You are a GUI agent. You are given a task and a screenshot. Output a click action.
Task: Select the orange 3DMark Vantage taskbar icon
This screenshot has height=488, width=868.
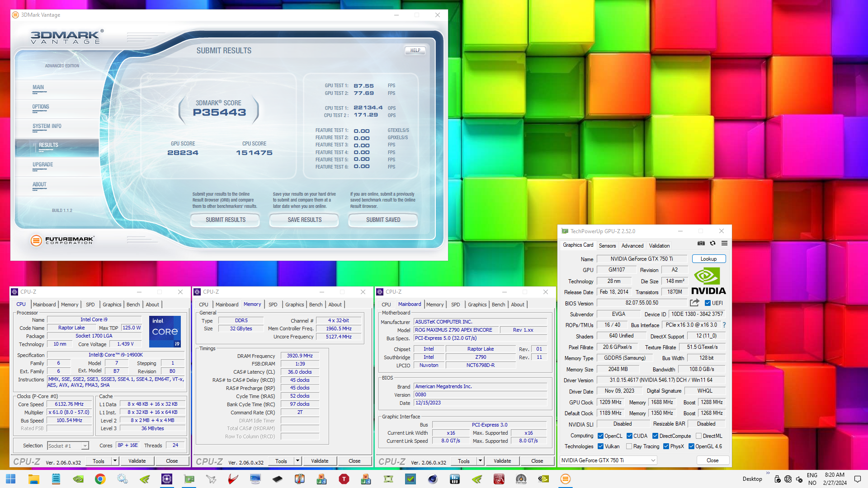coord(566,479)
